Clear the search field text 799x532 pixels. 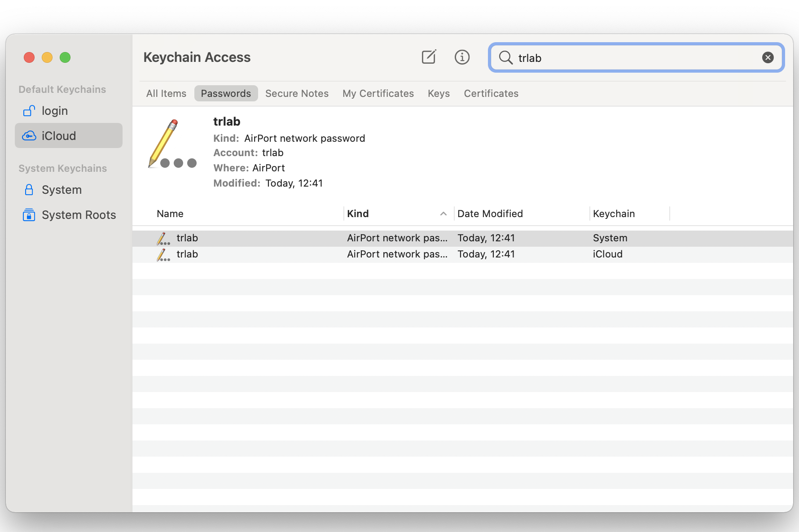(768, 57)
